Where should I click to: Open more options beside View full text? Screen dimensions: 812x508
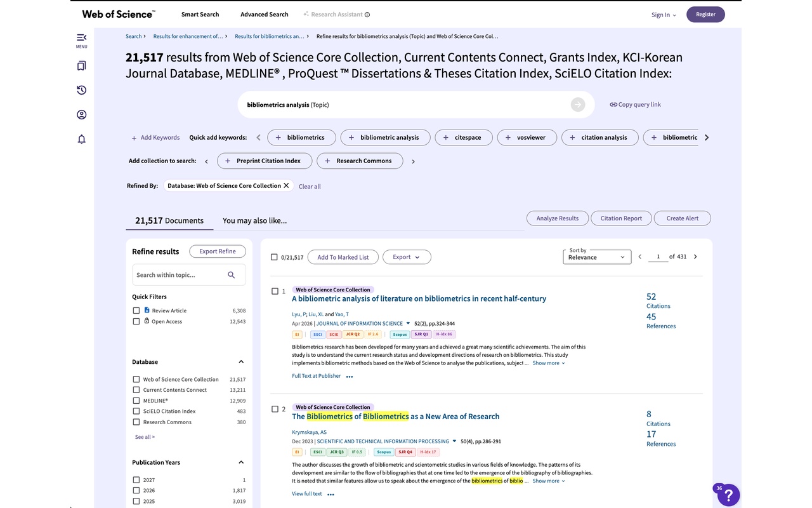tap(331, 494)
